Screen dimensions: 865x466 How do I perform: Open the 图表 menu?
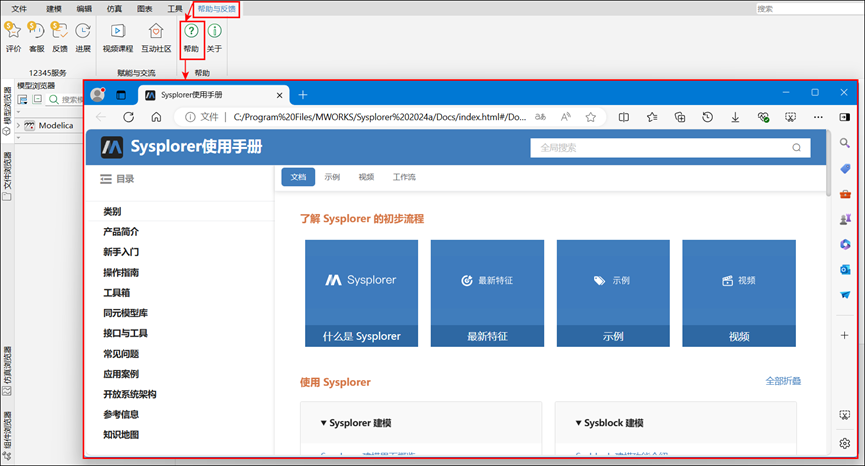click(x=145, y=9)
